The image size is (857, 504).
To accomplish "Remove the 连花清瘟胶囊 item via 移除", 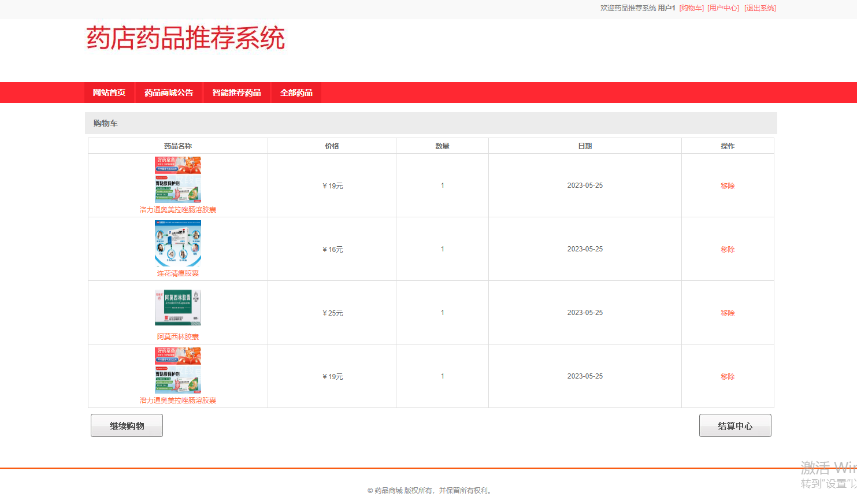I will click(x=728, y=250).
